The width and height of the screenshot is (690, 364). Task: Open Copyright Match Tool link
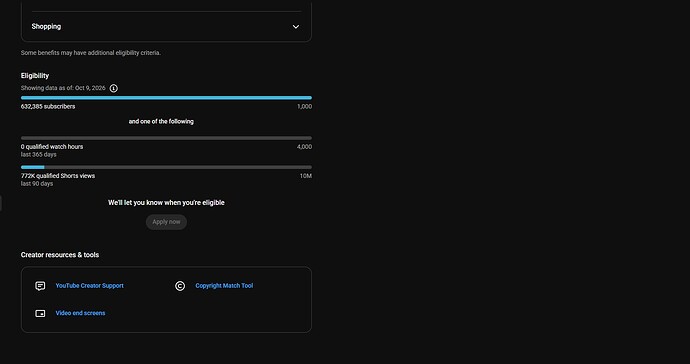click(224, 286)
